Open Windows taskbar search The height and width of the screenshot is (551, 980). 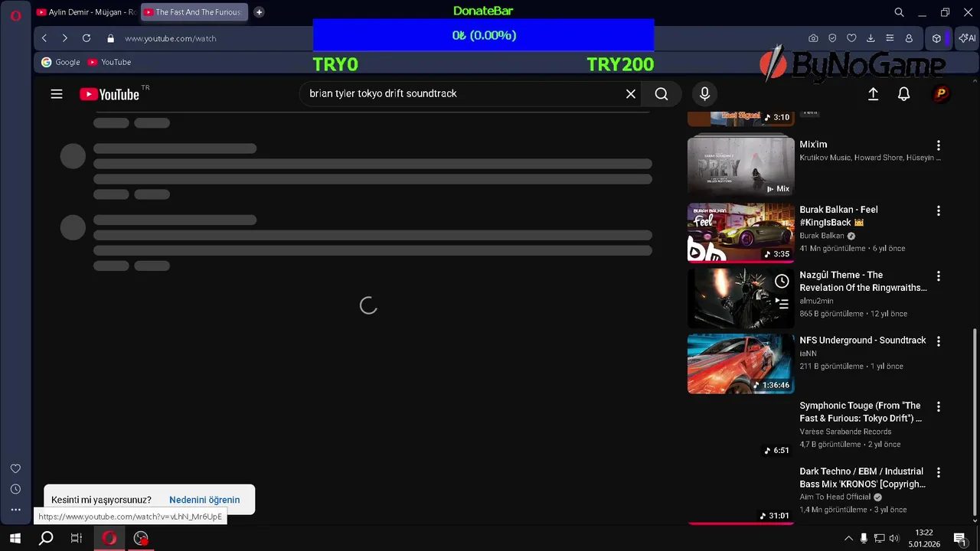coord(46,539)
